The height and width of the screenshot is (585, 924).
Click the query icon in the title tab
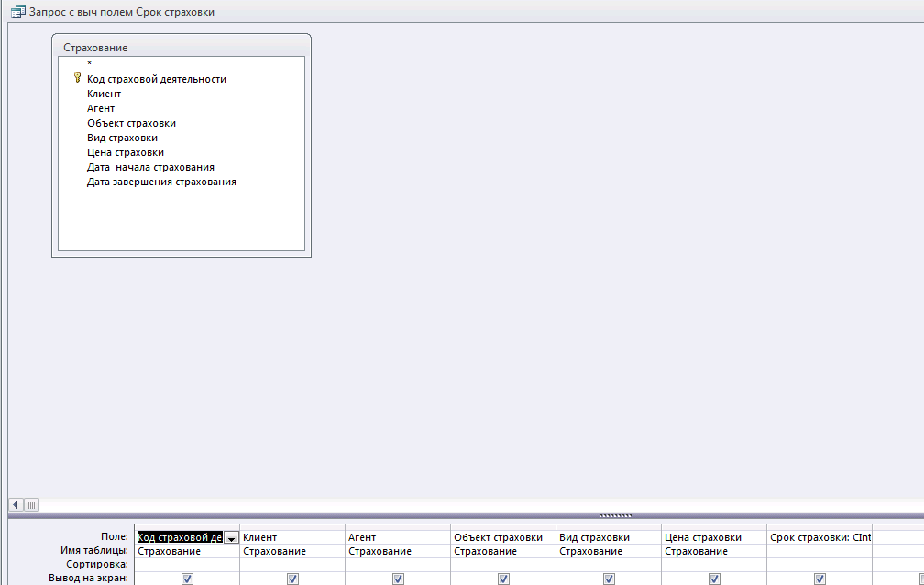[16, 12]
